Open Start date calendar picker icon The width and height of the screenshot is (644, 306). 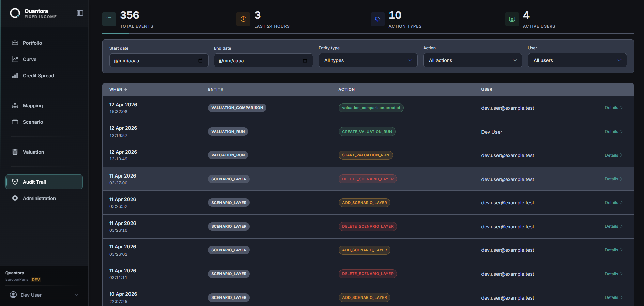click(x=200, y=61)
